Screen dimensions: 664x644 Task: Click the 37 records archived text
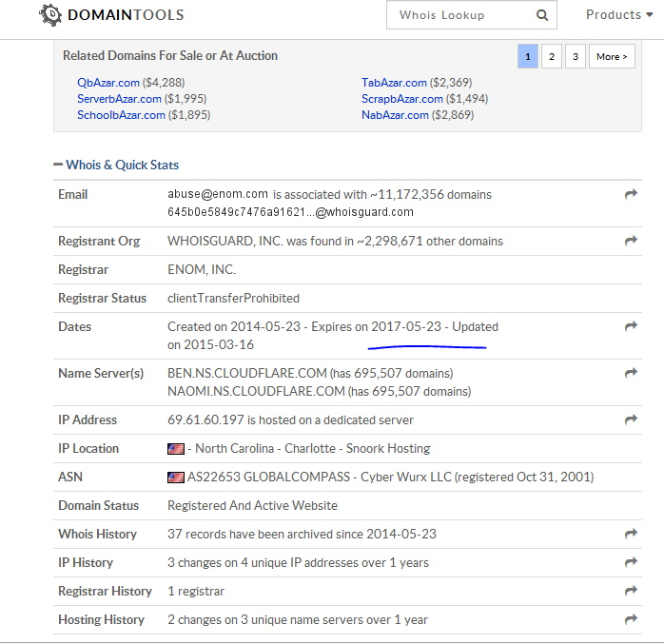(302, 534)
